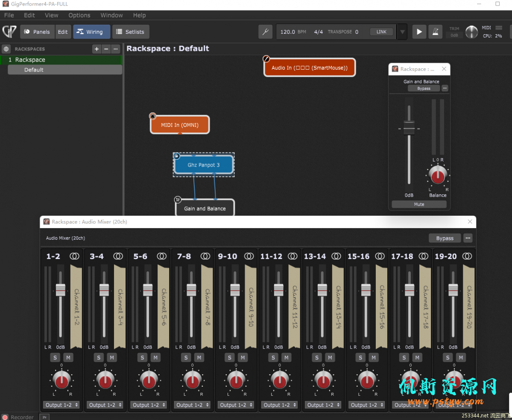This screenshot has width=512, height=420.
Task: Open Output 1-2 dropdown for channel 5-6
Action: [149, 405]
